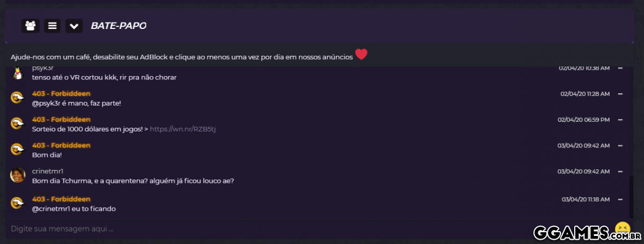Click the chat scrollbar thumb

point(631,196)
